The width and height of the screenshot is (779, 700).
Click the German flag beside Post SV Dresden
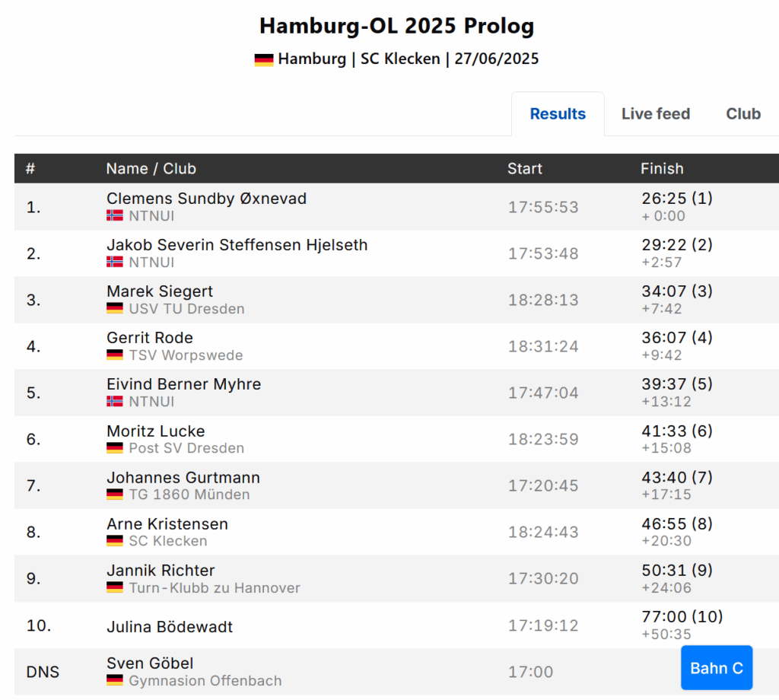pyautogui.click(x=115, y=448)
